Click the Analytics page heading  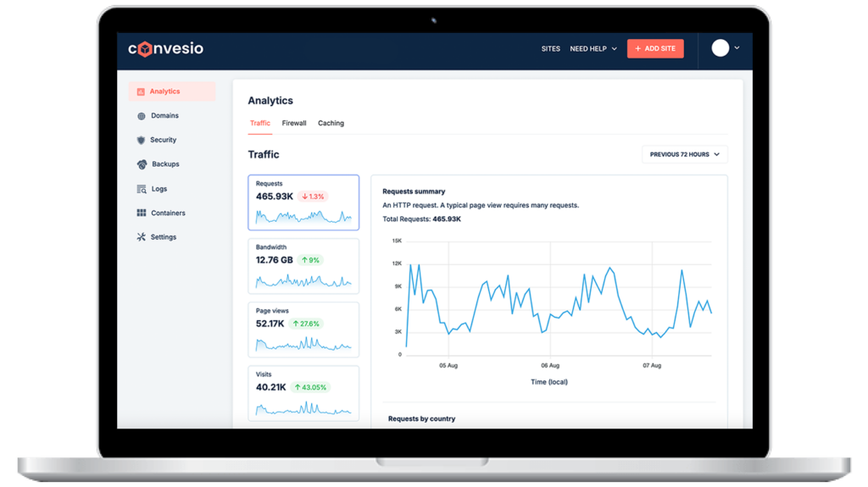point(270,101)
